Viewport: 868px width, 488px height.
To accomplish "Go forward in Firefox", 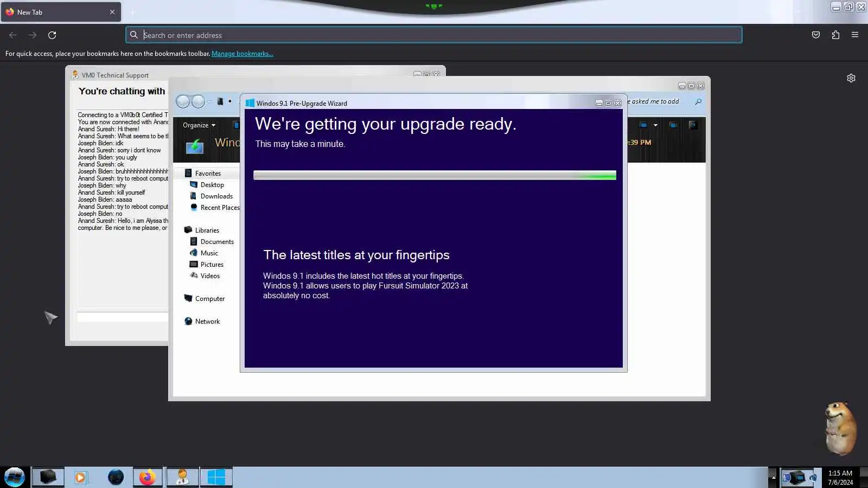I will click(x=33, y=35).
